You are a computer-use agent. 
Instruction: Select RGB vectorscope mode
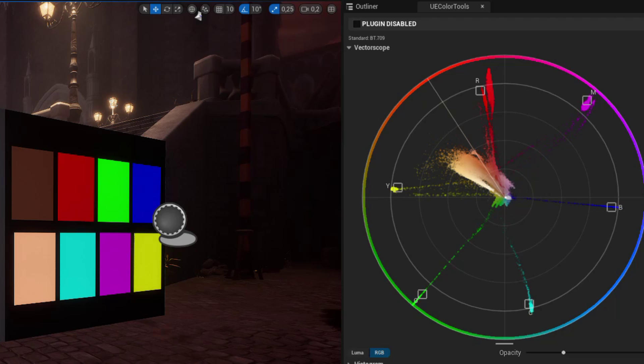point(379,353)
